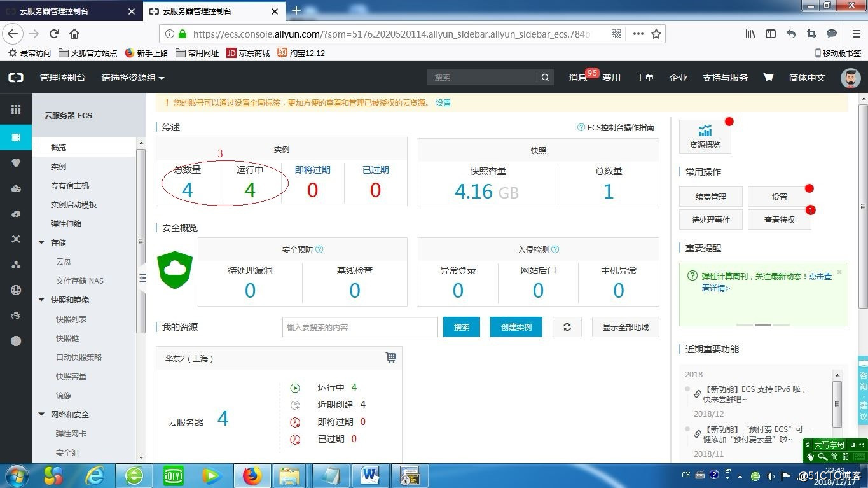868x488 pixels.
Task: Click 待处理事件 button
Action: (711, 220)
